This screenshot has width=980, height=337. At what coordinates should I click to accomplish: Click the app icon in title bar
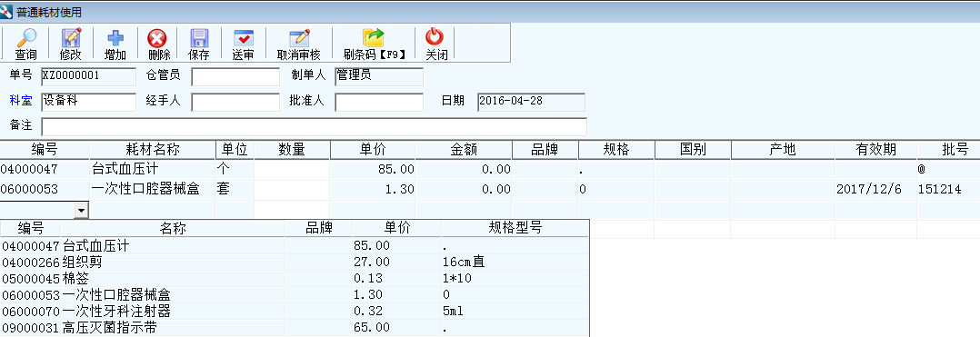point(6,12)
